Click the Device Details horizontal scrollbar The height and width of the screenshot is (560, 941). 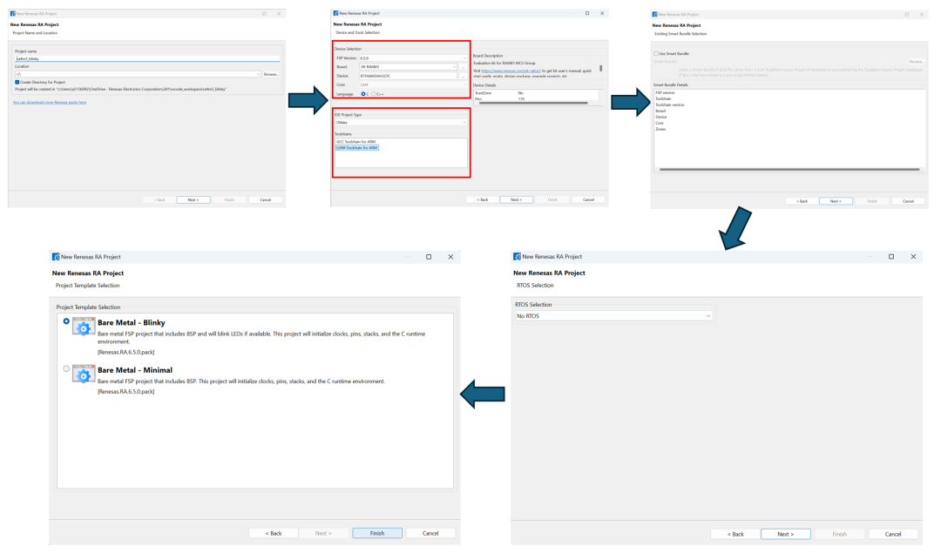(x=533, y=103)
